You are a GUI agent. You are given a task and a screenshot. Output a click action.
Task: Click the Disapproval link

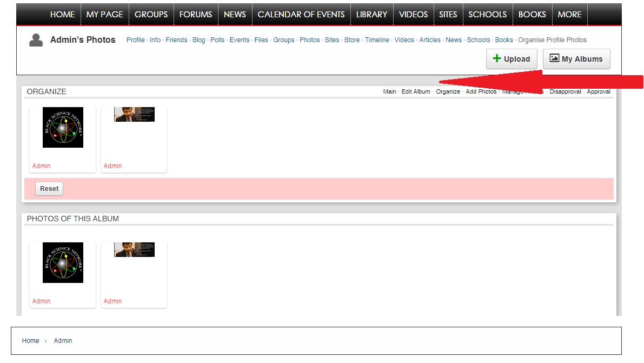coord(566,91)
